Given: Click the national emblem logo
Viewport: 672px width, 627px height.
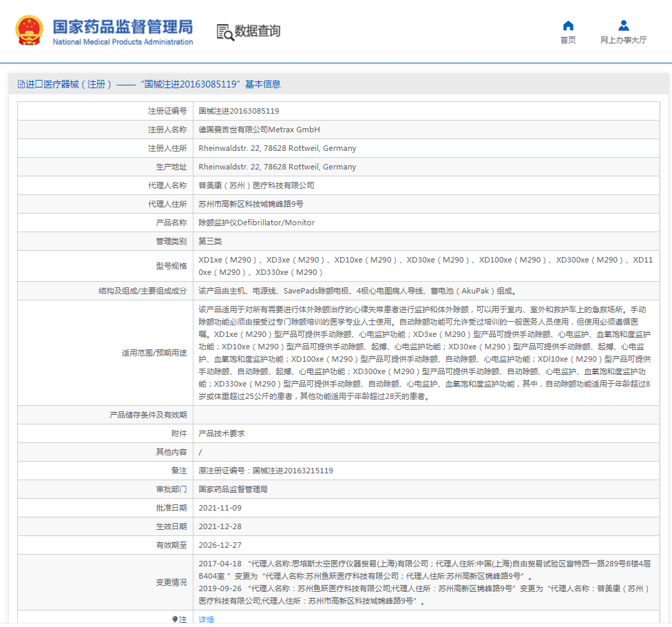Looking at the screenshot, I should 29,32.
